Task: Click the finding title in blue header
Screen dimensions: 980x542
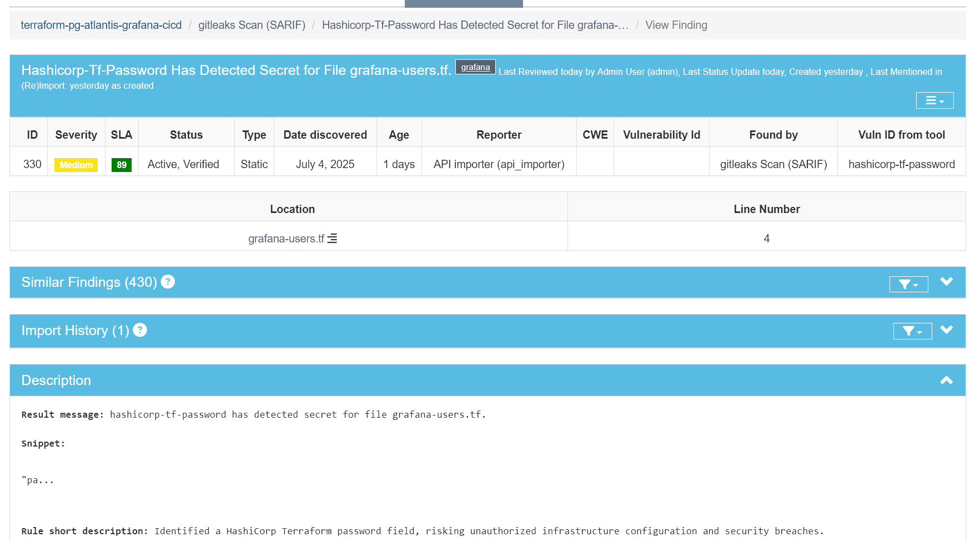Action: point(236,70)
